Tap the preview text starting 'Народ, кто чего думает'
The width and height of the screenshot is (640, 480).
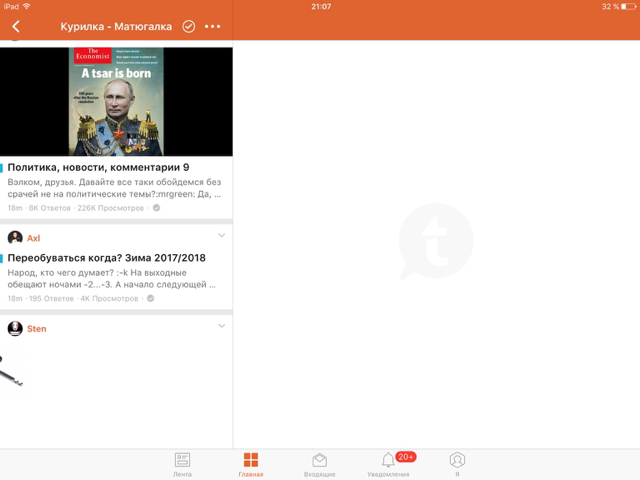pyautogui.click(x=111, y=278)
